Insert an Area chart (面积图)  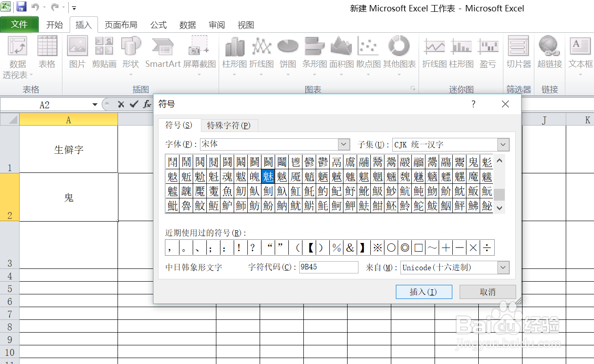[342, 56]
